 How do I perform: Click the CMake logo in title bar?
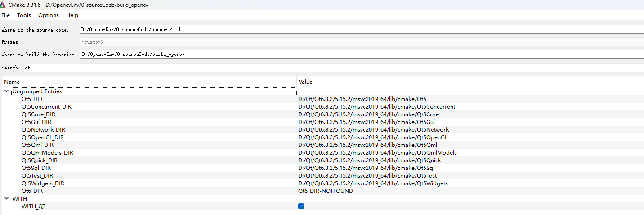click(x=3, y=4)
